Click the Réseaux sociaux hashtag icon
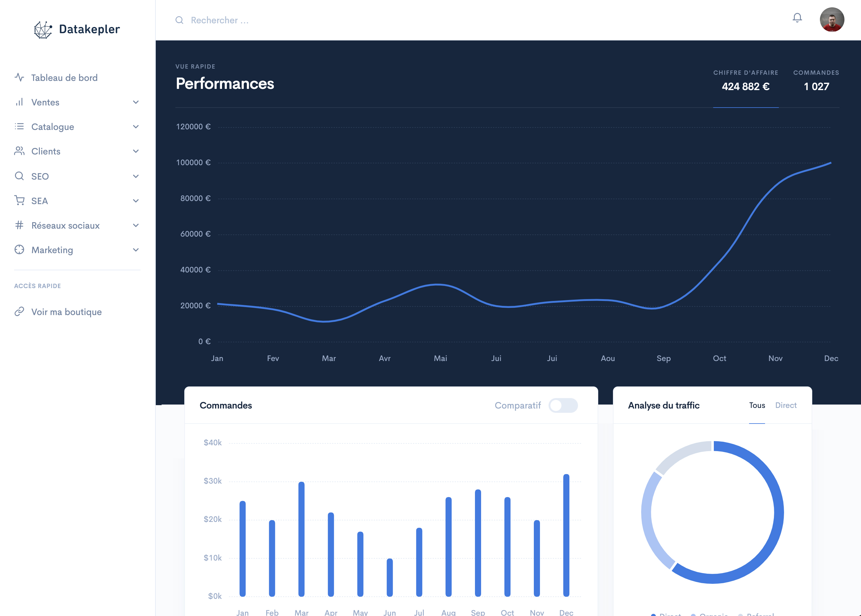 (x=19, y=225)
